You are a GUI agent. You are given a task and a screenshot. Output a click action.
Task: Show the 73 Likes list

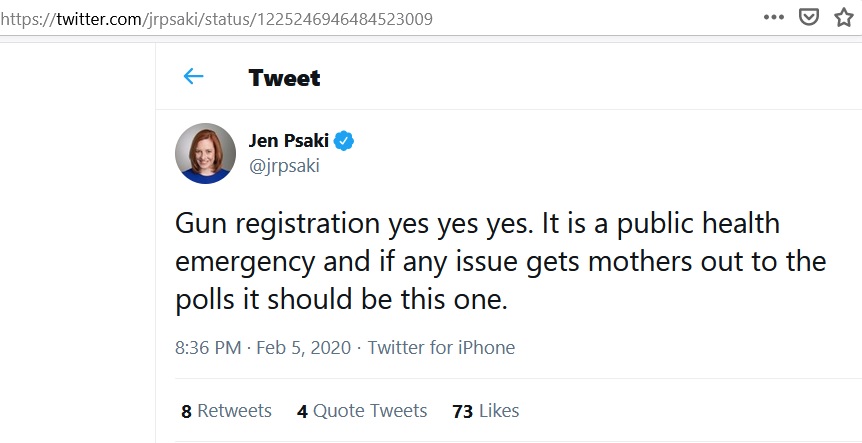tap(486, 411)
